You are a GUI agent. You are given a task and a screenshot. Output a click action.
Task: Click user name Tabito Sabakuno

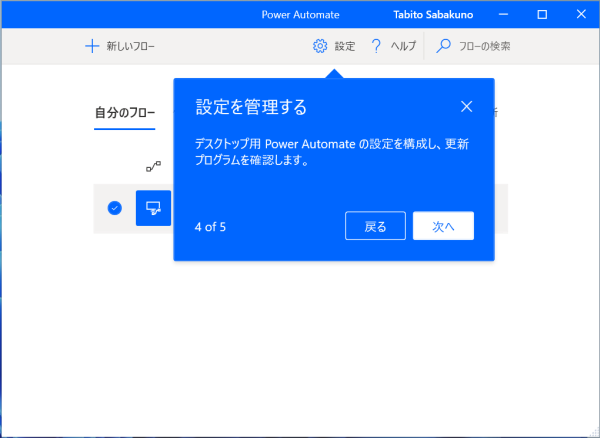tap(433, 15)
